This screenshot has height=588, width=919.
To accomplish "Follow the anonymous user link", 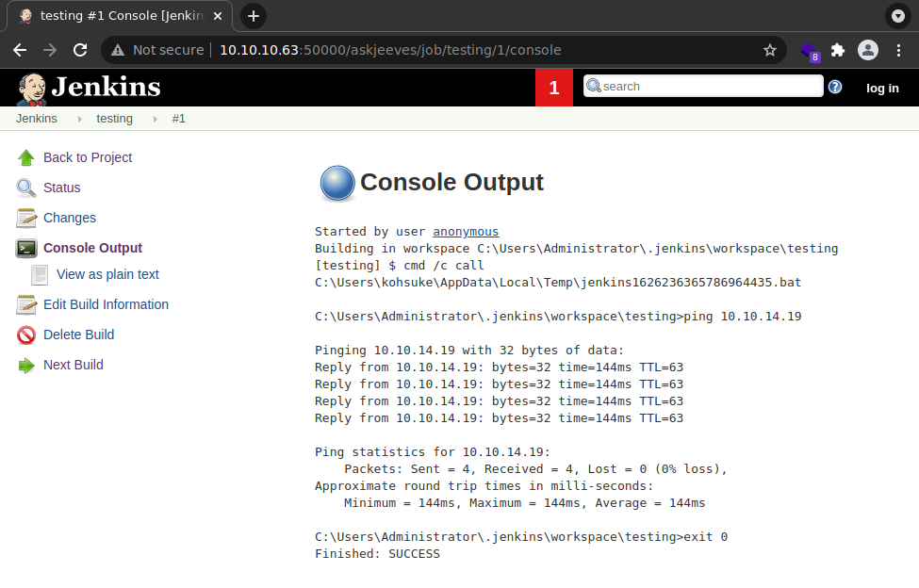I will (x=466, y=231).
